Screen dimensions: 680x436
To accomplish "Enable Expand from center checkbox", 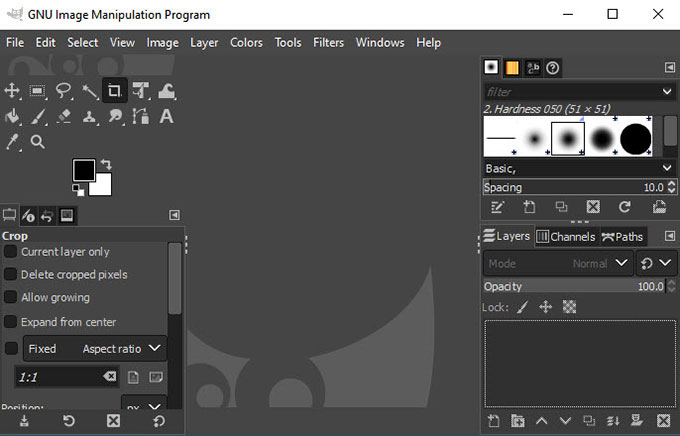I will (10, 321).
